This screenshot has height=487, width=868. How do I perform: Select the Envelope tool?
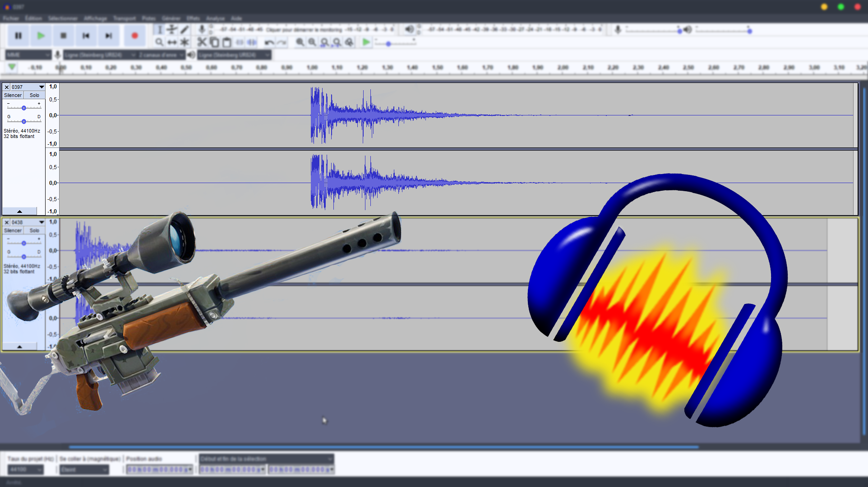point(172,30)
